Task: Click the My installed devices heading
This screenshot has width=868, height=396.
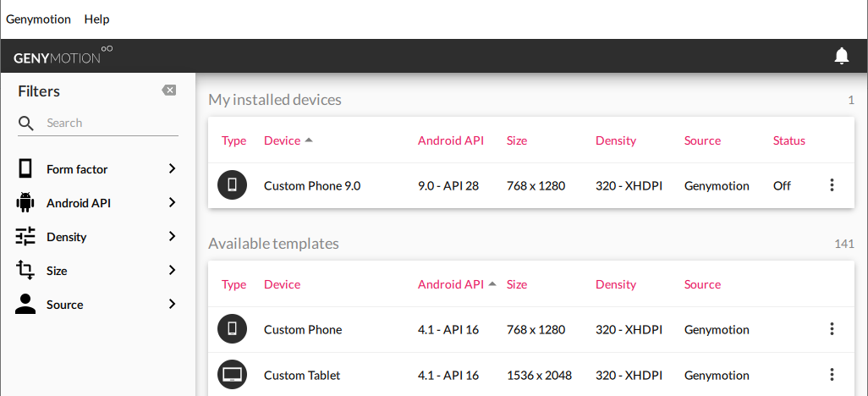Action: 275,100
